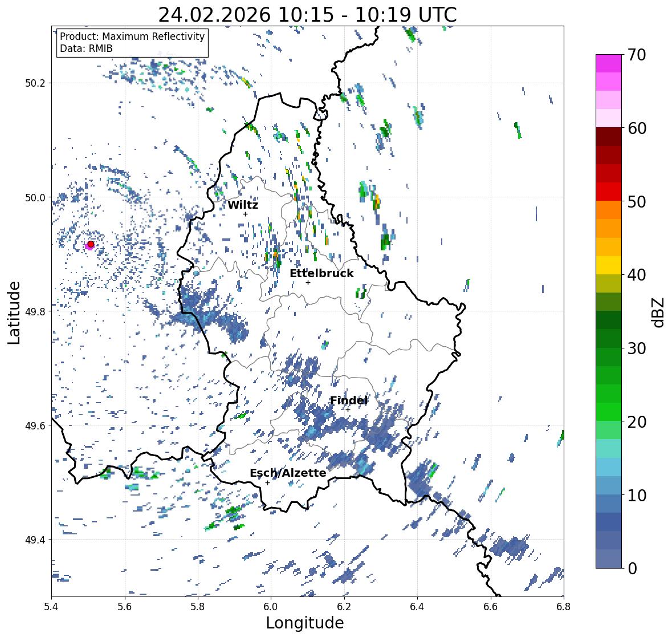This screenshot has height=637, width=672.
Task: Click the Wiltz city label
Action: [243, 205]
